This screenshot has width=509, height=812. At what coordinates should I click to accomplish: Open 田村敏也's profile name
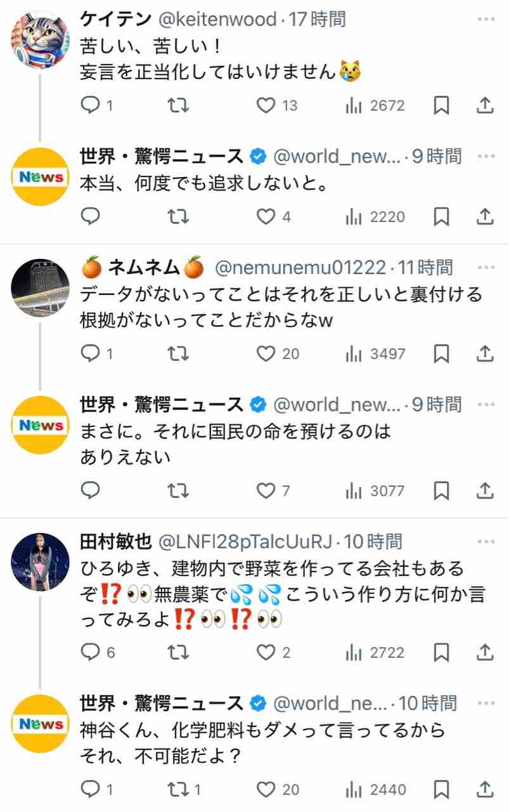116,541
